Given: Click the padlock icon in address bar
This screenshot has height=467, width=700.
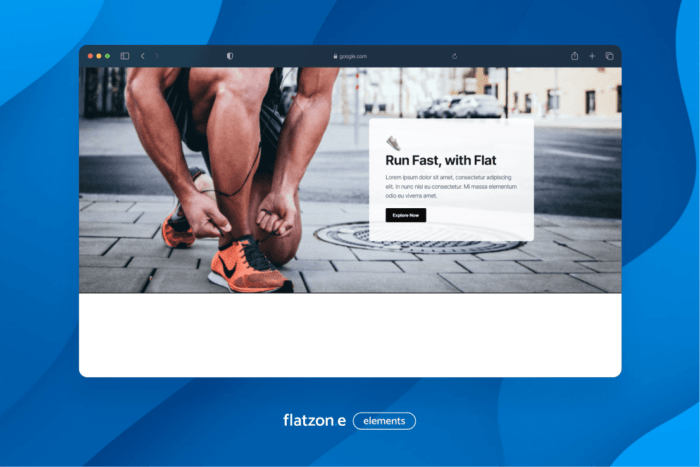Looking at the screenshot, I should tap(335, 56).
